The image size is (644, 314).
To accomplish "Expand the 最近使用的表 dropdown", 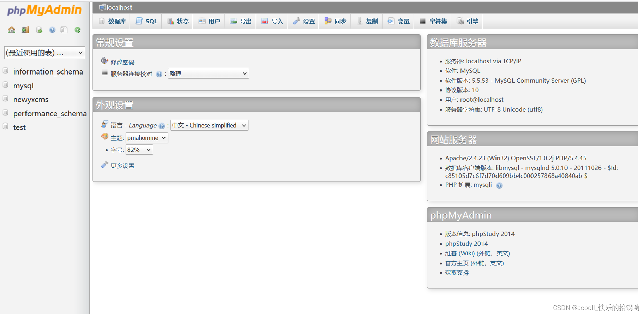I will point(45,53).
